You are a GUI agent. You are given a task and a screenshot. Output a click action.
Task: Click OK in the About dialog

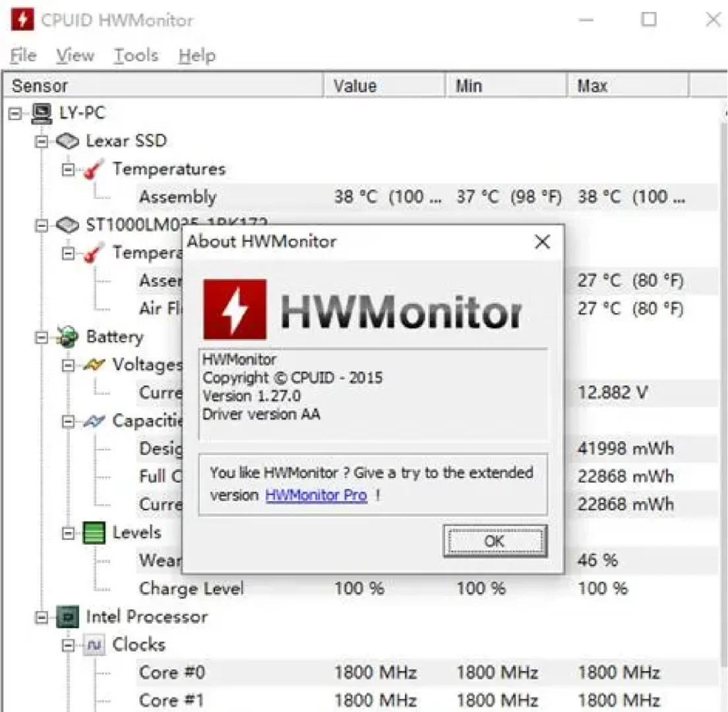click(x=495, y=541)
